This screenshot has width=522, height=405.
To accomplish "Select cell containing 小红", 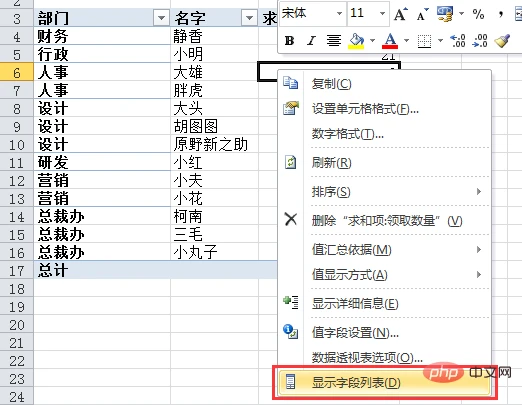I will 214,162.
